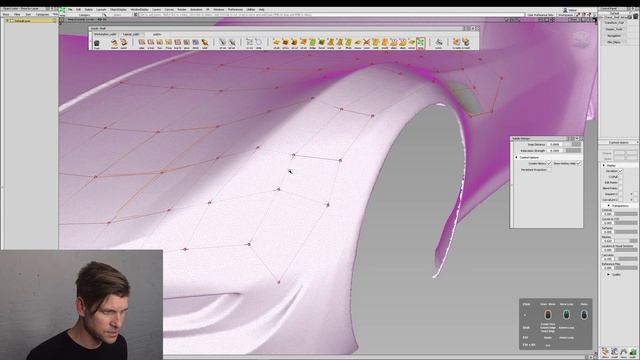This screenshot has width=640, height=360.
Task: Click the yellow icon left of green bridge icon
Action: [x=304, y=42]
